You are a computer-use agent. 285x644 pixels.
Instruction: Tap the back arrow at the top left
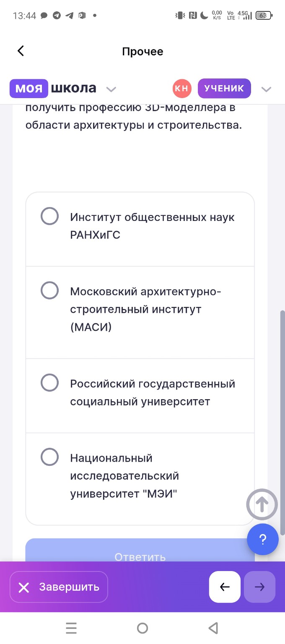tap(20, 51)
